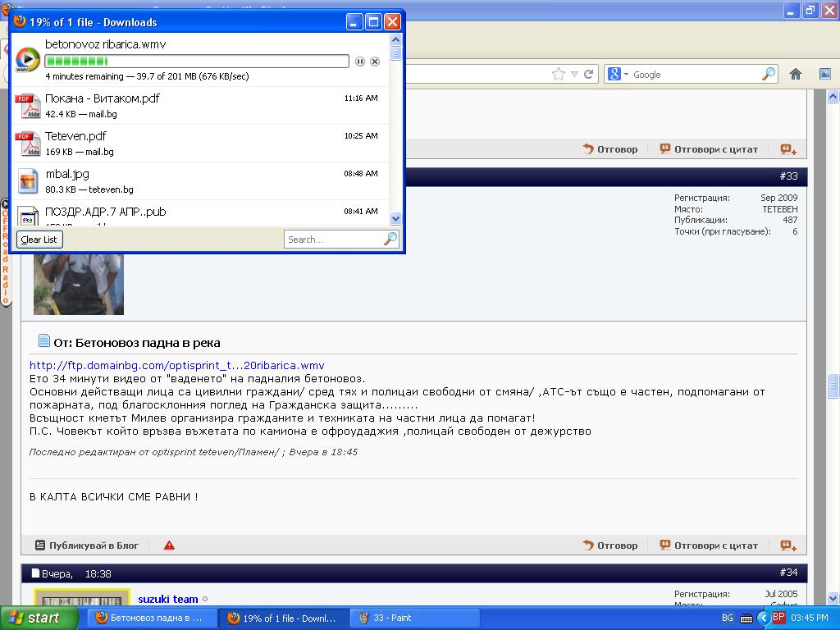Focus the Downloads search field
The image size is (840, 630).
pyautogui.click(x=335, y=240)
